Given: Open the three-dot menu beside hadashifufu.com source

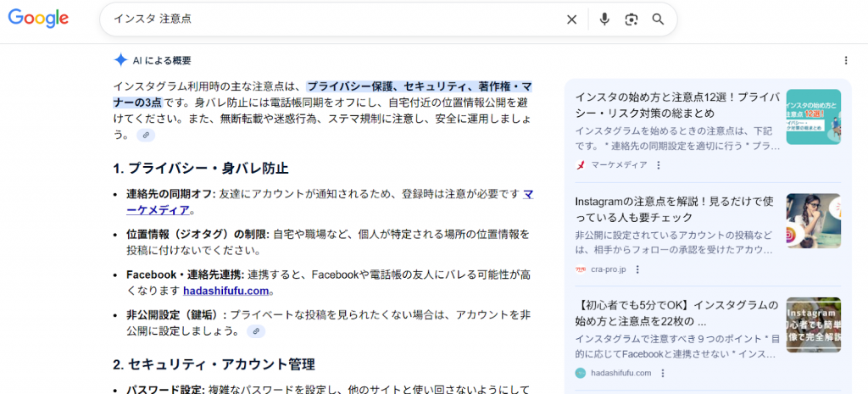Looking at the screenshot, I should tap(662, 373).
